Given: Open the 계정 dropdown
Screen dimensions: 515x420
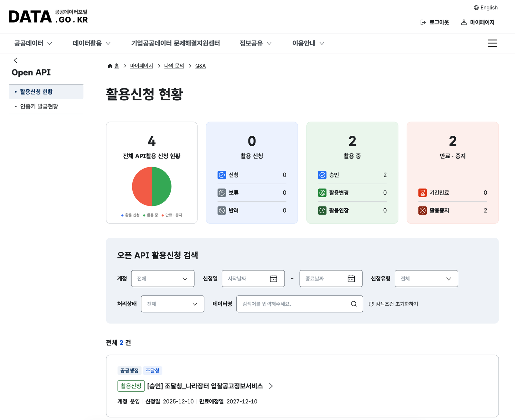Looking at the screenshot, I should coord(163,278).
